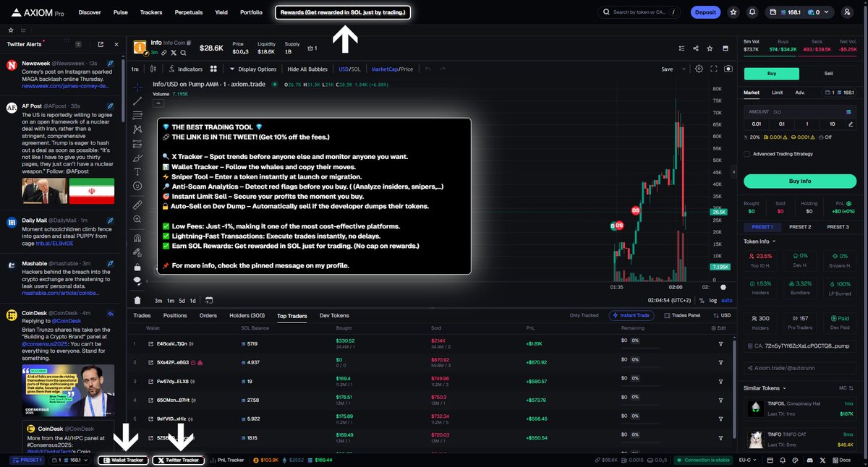Close the Twitter Alerts panel
This screenshot has width=868, height=467.
coord(116,44)
